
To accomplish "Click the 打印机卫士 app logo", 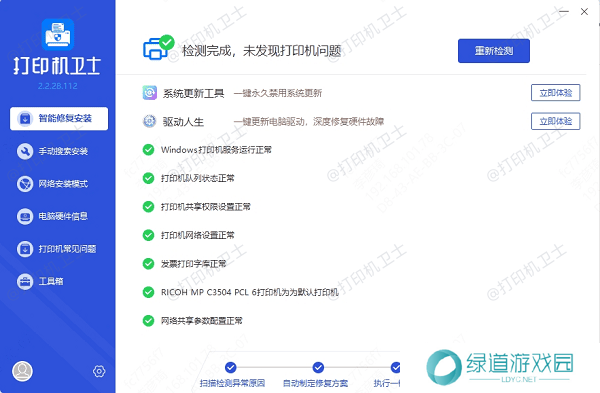I will (x=58, y=35).
